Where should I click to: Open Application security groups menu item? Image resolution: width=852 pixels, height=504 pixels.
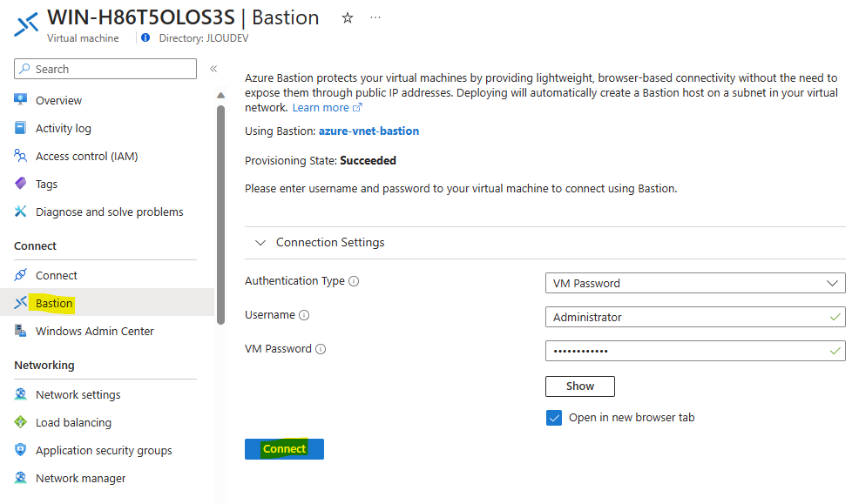click(x=105, y=450)
